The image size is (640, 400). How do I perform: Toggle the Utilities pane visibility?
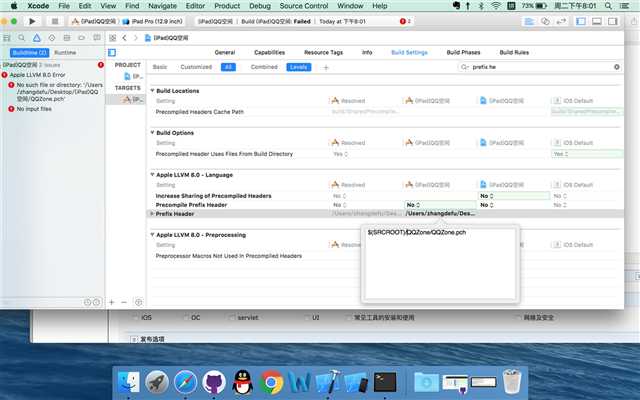pyautogui.click(x=613, y=21)
